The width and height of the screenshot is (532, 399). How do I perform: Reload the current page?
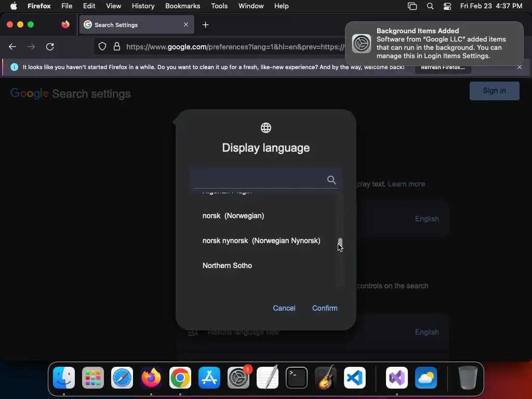[50, 46]
